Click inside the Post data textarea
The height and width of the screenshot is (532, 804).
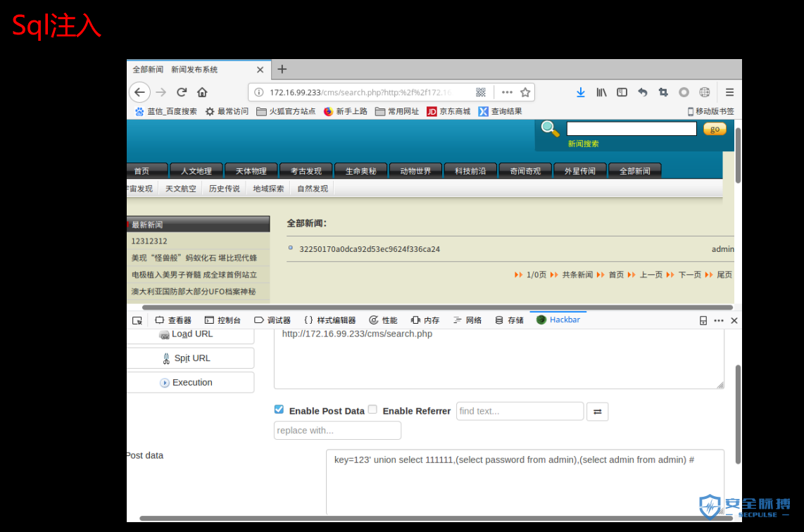[525, 482]
